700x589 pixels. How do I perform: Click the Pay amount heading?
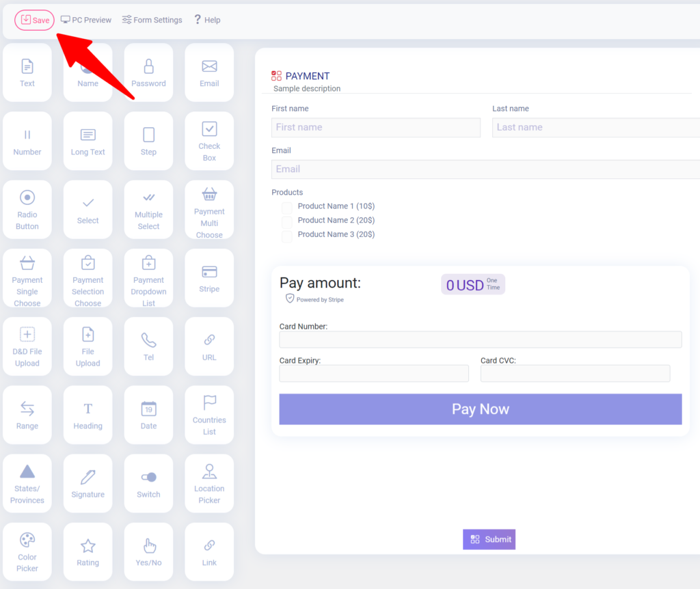(x=320, y=283)
